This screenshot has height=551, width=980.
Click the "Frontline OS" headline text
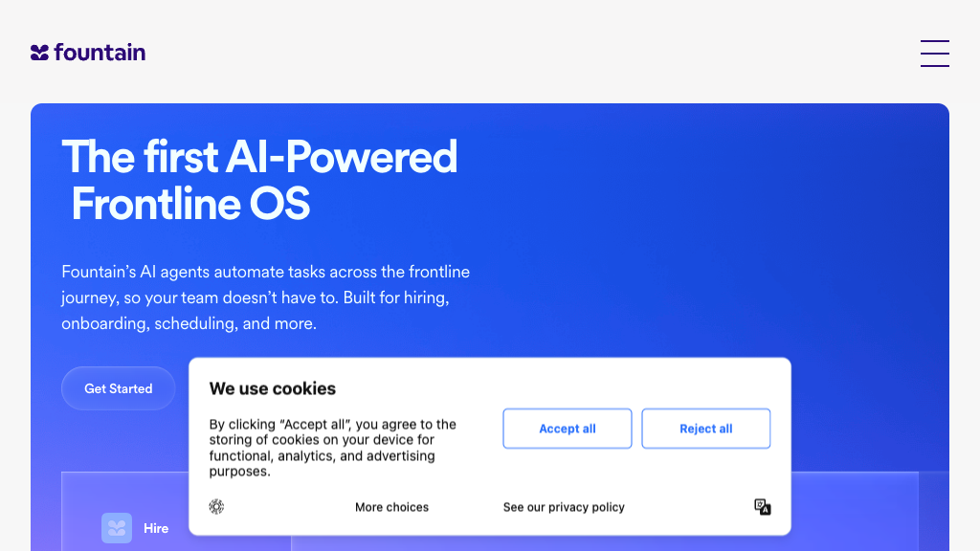pyautogui.click(x=190, y=204)
